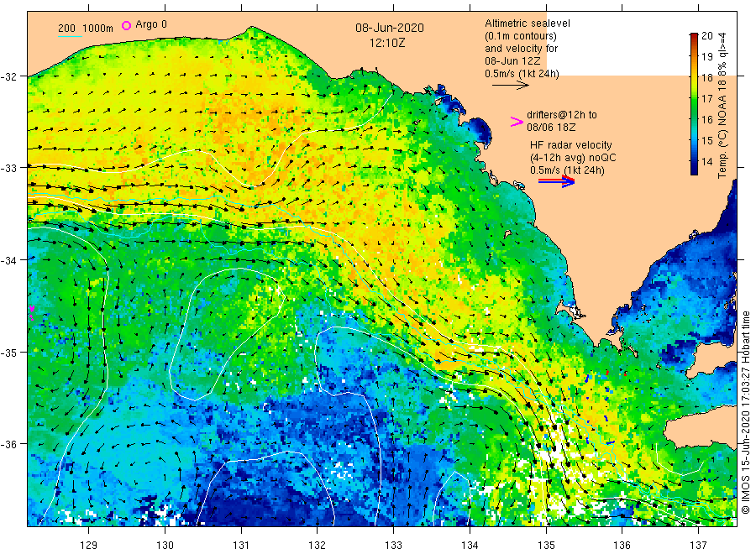Click the color bar label 15
756x554 pixels.
click(706, 141)
